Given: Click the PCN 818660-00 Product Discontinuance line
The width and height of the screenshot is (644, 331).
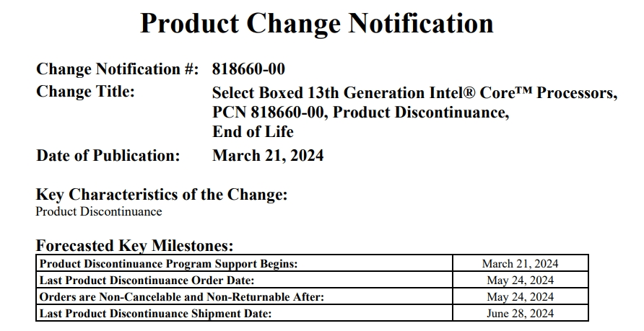Looking at the screenshot, I should point(360,112).
